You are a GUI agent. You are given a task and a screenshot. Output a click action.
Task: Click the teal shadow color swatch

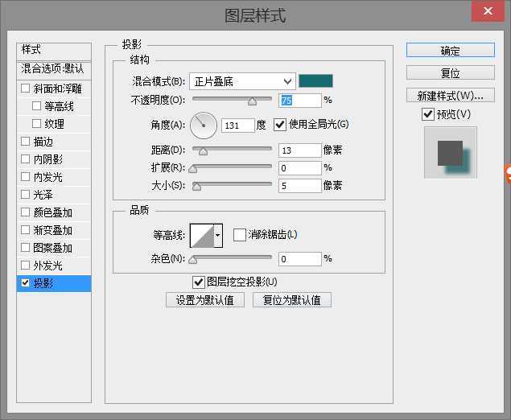click(315, 80)
